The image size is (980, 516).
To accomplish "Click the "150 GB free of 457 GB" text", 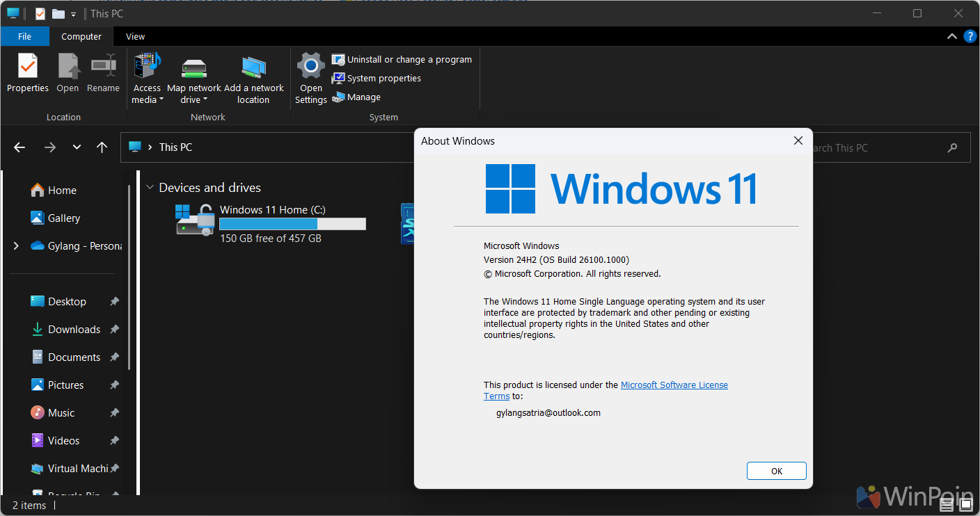I will (x=271, y=239).
